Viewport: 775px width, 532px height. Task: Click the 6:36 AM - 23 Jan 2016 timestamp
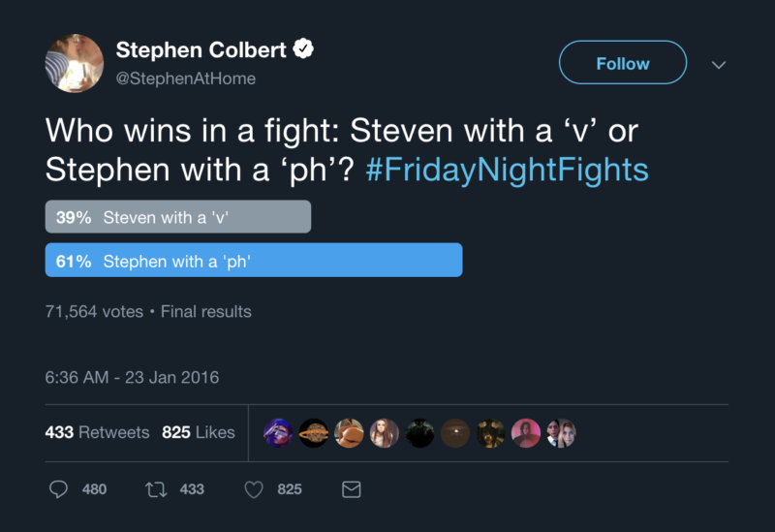pyautogui.click(x=132, y=377)
